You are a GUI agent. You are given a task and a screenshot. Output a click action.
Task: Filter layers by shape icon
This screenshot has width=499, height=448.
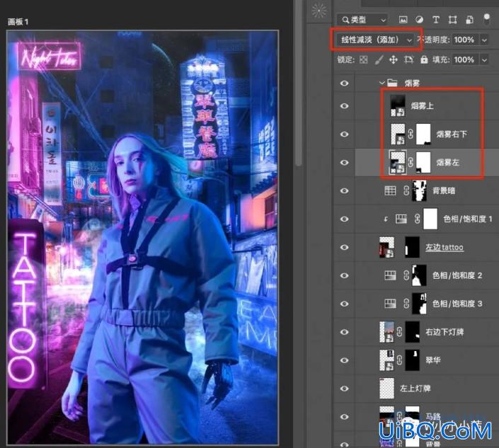coord(452,20)
